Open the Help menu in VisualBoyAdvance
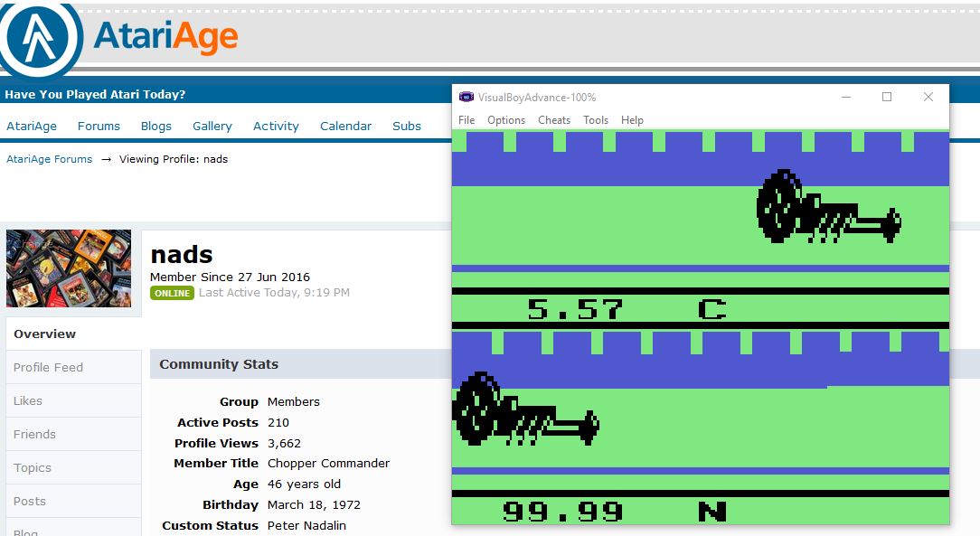This screenshot has height=536, width=980. [632, 120]
